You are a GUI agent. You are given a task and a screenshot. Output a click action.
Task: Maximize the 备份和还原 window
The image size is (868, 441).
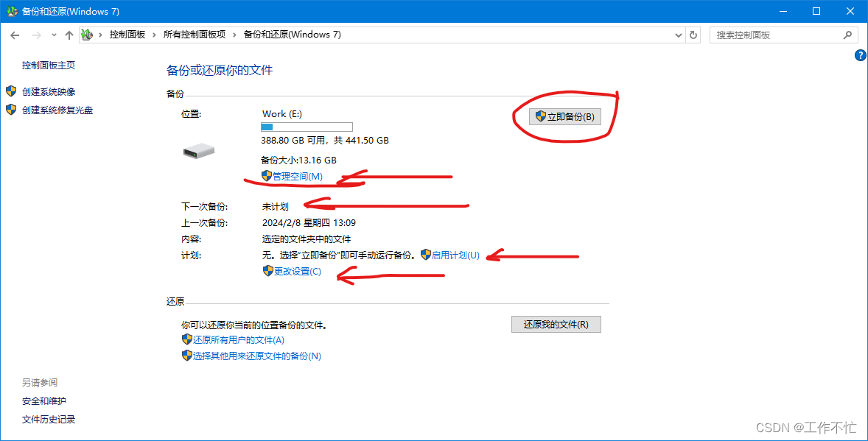816,11
